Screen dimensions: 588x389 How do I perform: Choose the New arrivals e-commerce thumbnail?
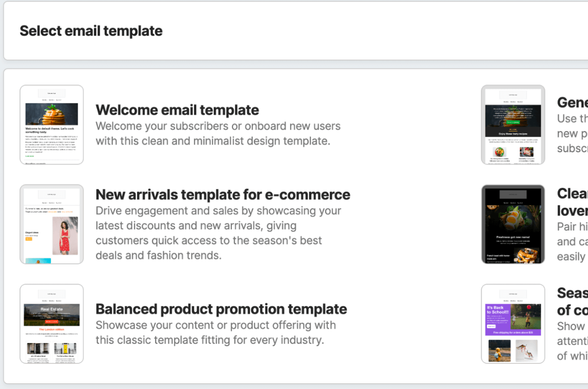(x=52, y=224)
